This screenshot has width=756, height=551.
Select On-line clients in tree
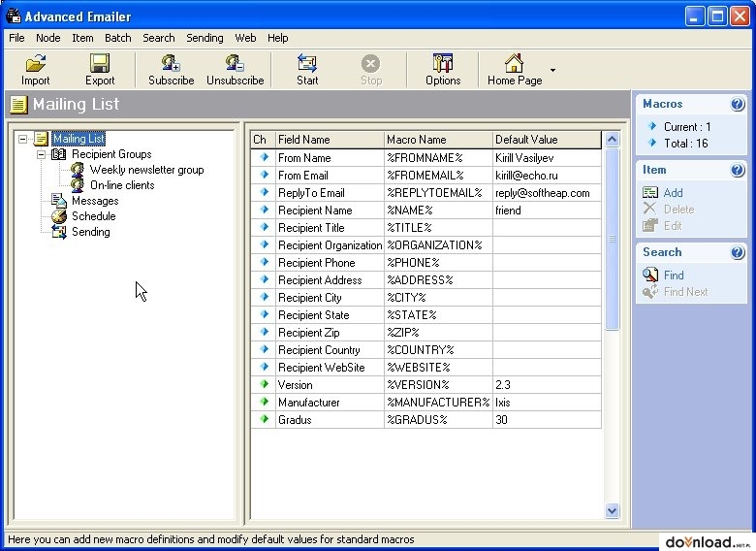[x=122, y=184]
